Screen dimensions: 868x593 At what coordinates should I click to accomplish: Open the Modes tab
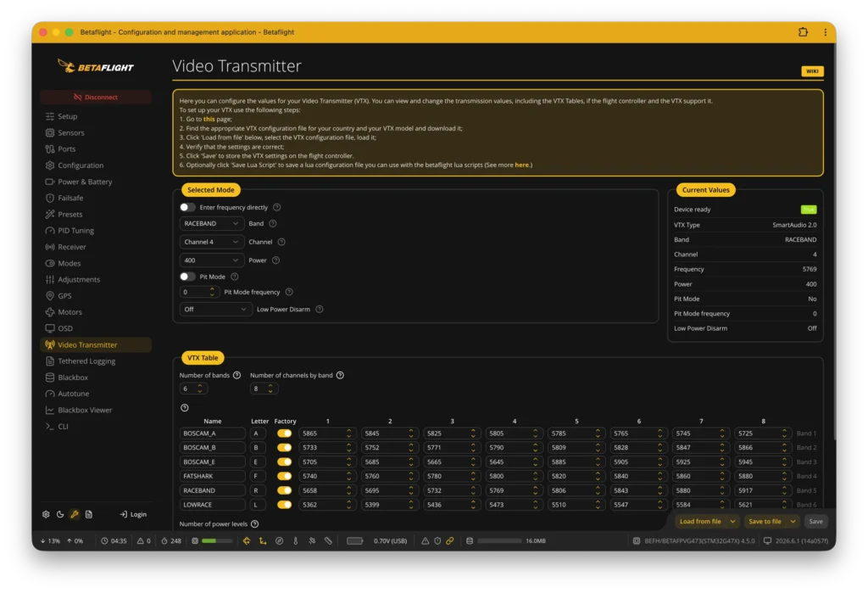coord(96,263)
